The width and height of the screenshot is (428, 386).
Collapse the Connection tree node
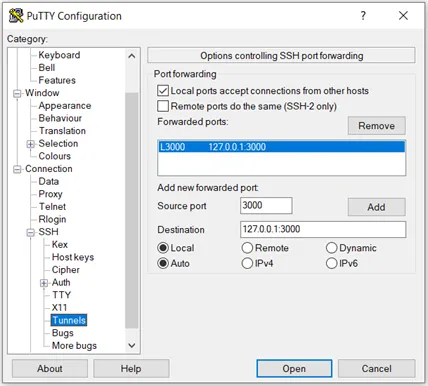pos(17,169)
